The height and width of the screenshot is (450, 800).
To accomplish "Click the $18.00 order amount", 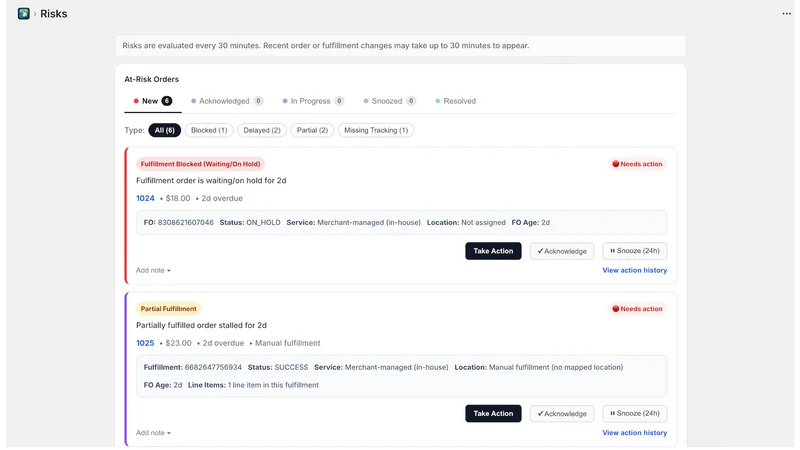I will [178, 198].
